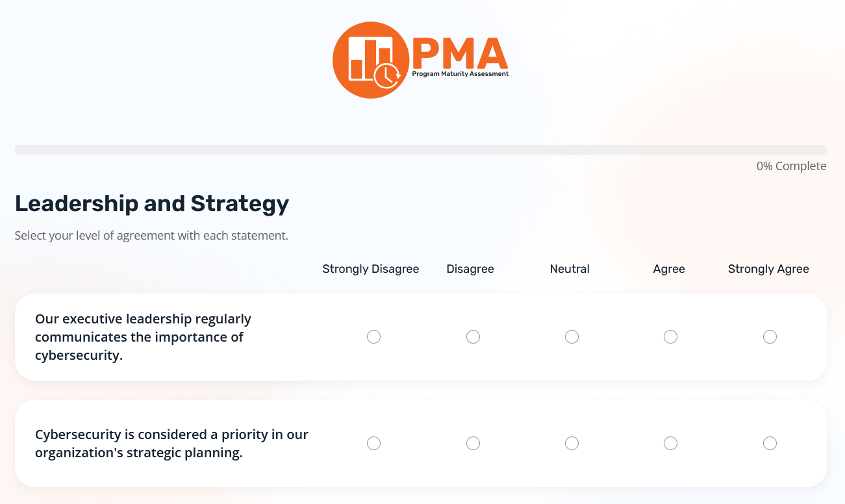
Task: Select Strongly Disagree for the executive leadership statement
Action: tap(373, 336)
